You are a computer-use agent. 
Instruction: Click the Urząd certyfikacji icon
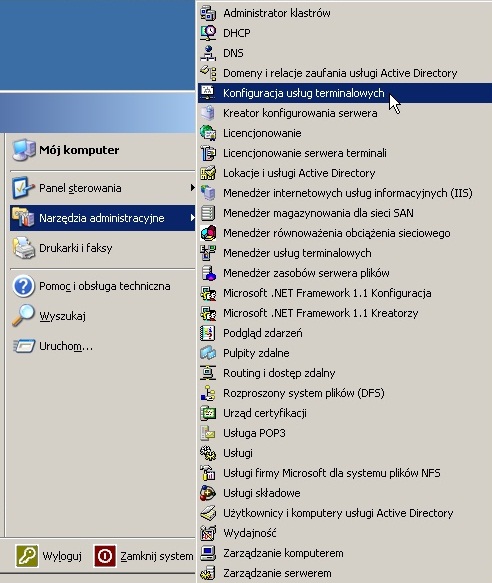[208, 413]
